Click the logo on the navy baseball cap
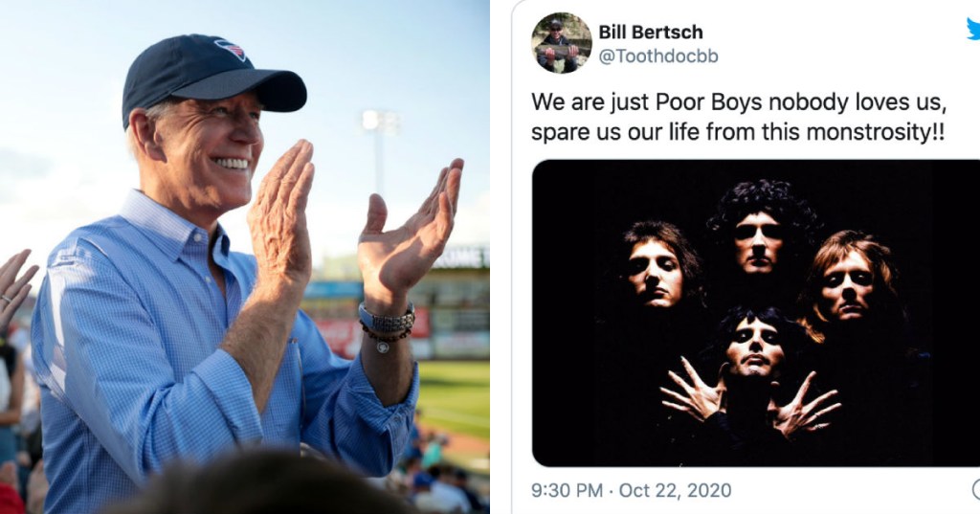This screenshot has width=980, height=514. pos(230,50)
